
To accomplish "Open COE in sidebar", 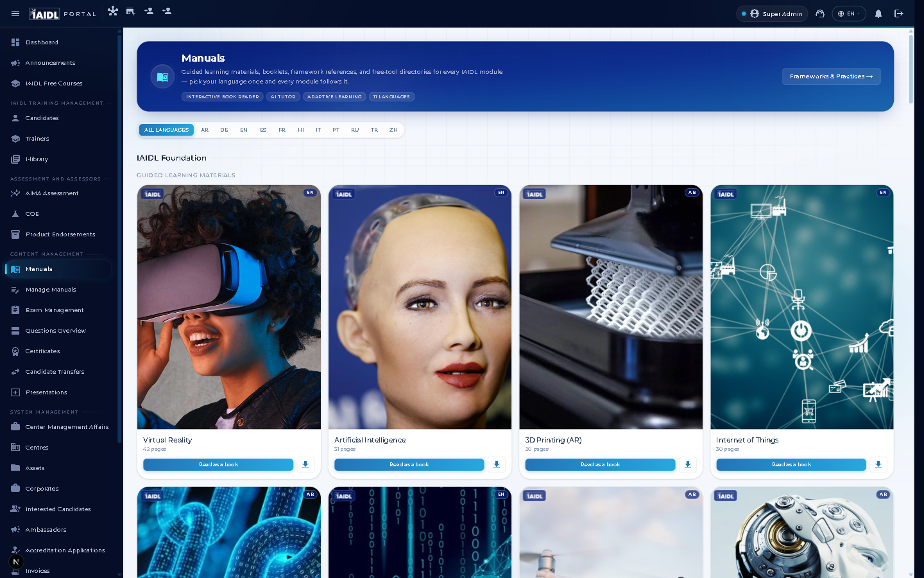I will coord(58,214).
